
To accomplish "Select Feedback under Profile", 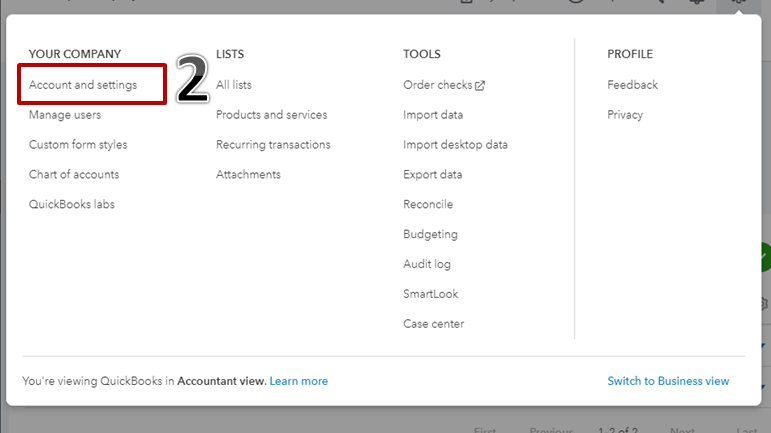I will [x=632, y=85].
